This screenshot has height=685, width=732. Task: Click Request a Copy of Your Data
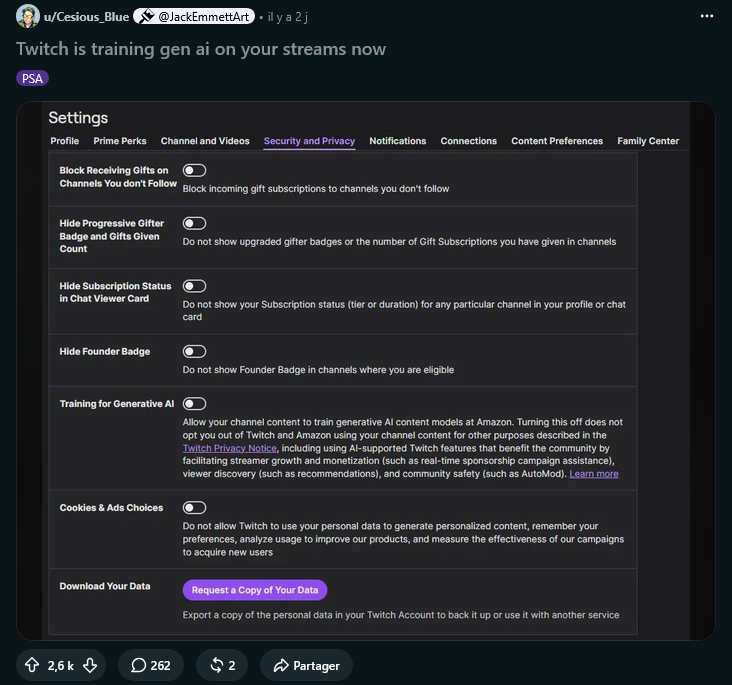(255, 590)
